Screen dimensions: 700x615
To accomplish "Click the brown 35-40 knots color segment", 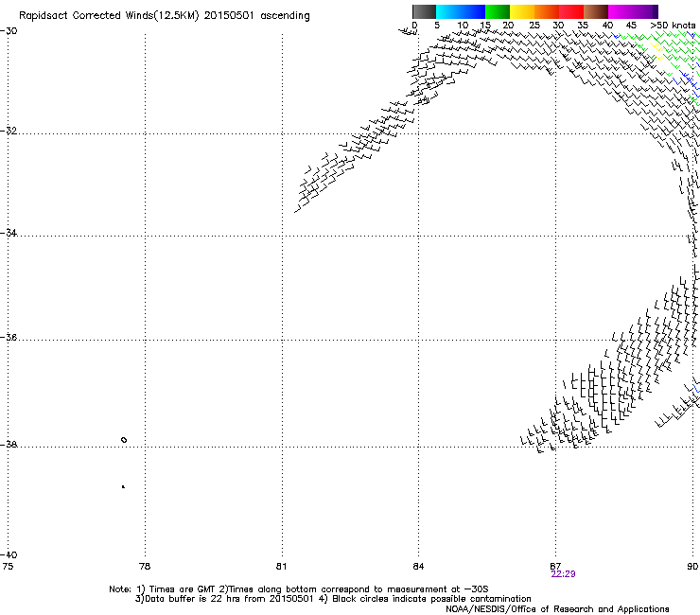I will (596, 11).
